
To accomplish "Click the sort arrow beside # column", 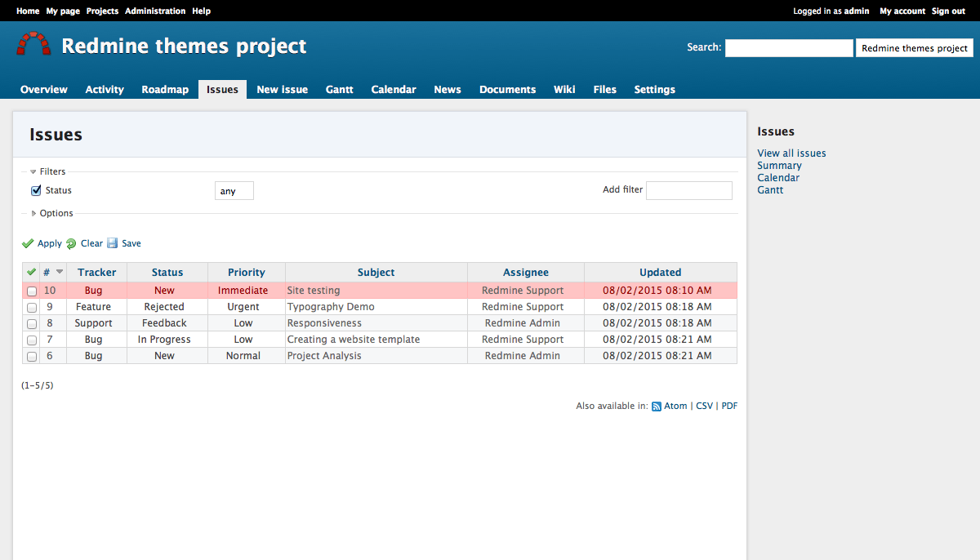I will 60,272.
